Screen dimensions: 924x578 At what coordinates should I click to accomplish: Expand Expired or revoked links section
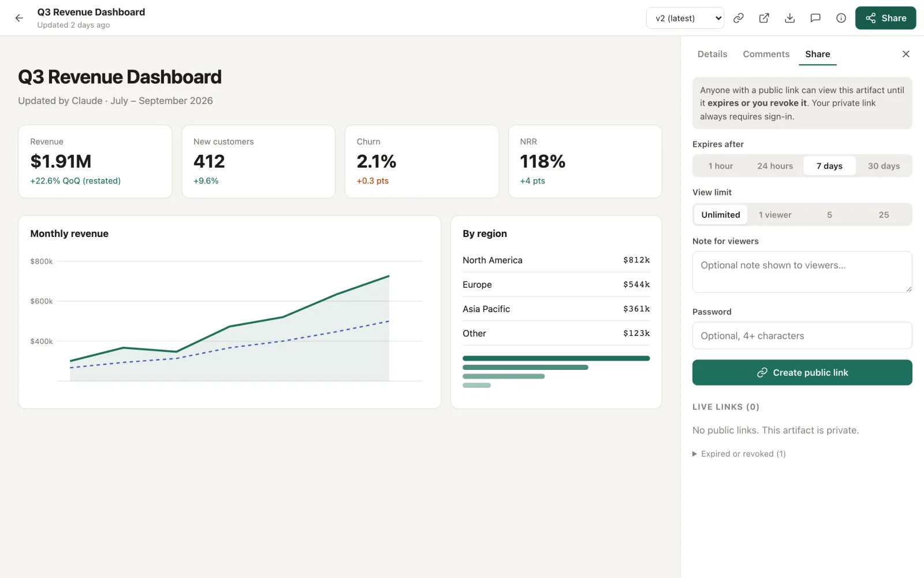tap(739, 454)
